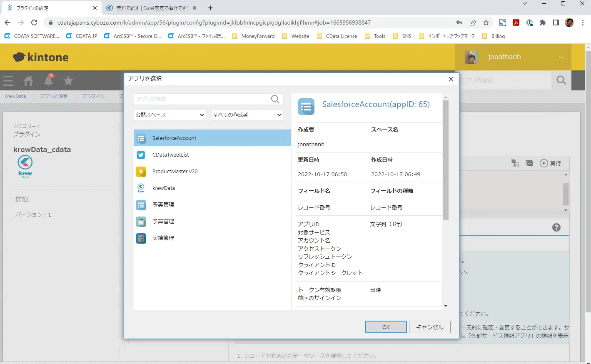Open the favorites star in kintone header

(68, 80)
